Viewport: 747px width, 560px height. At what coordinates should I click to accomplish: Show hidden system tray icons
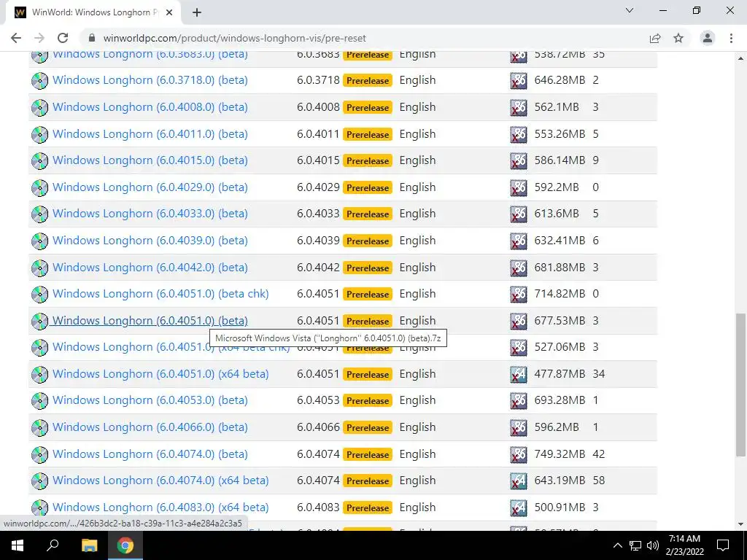click(x=617, y=545)
